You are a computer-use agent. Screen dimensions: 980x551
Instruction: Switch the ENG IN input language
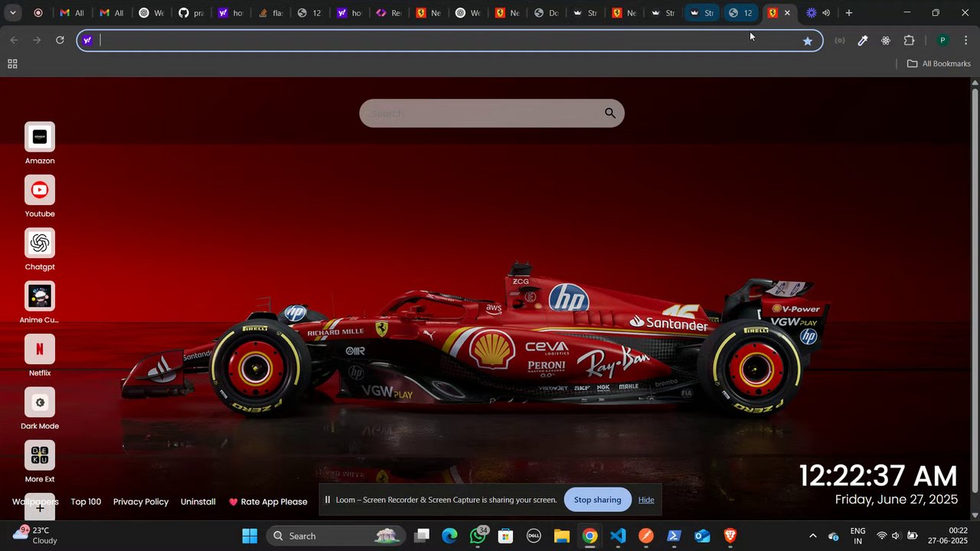point(858,536)
